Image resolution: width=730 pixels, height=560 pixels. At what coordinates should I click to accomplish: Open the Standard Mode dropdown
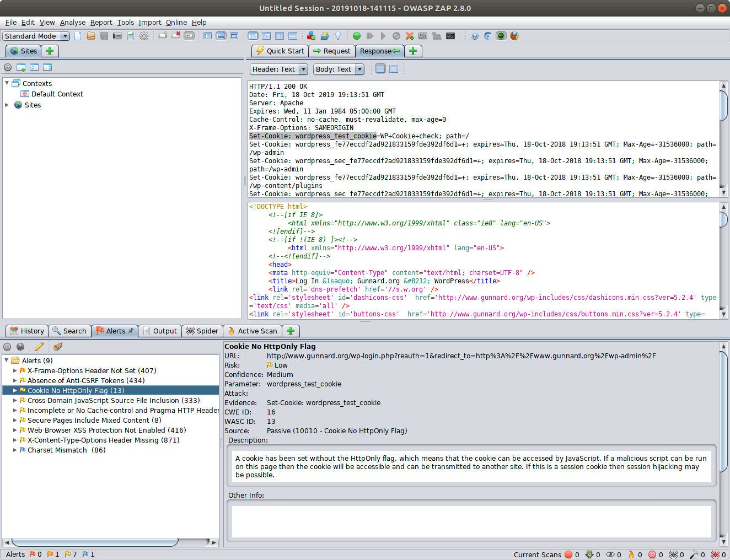(36, 36)
